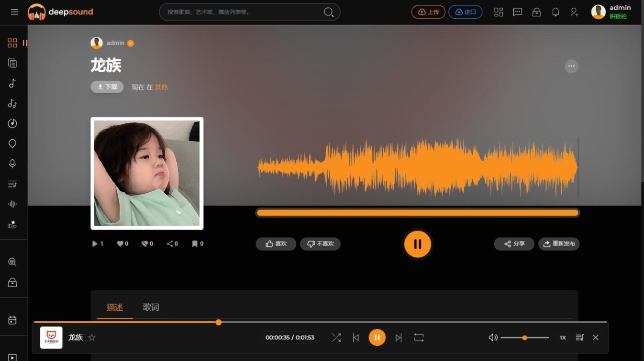The width and height of the screenshot is (644, 361).
Task: Click the 下载 download button
Action: [107, 87]
